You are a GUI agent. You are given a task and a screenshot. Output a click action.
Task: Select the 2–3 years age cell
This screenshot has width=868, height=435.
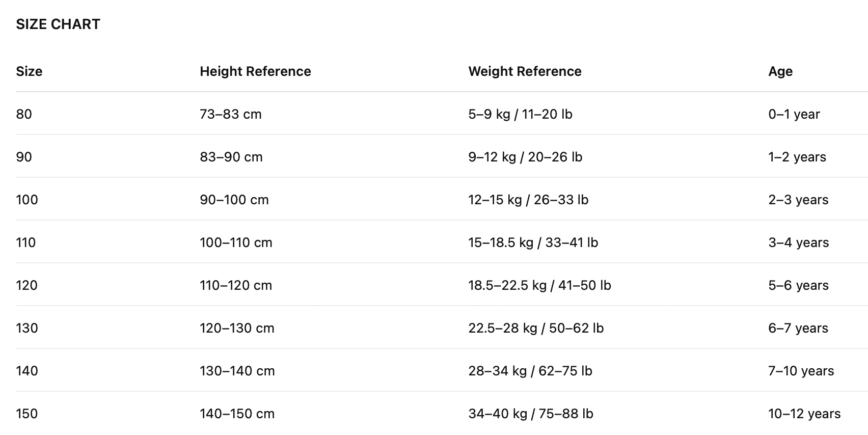pyautogui.click(x=798, y=200)
